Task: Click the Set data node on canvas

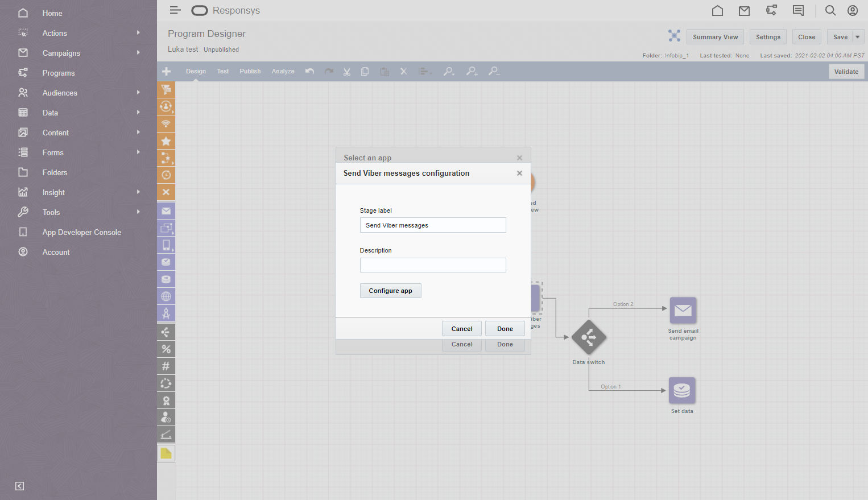Action: pyautogui.click(x=681, y=391)
